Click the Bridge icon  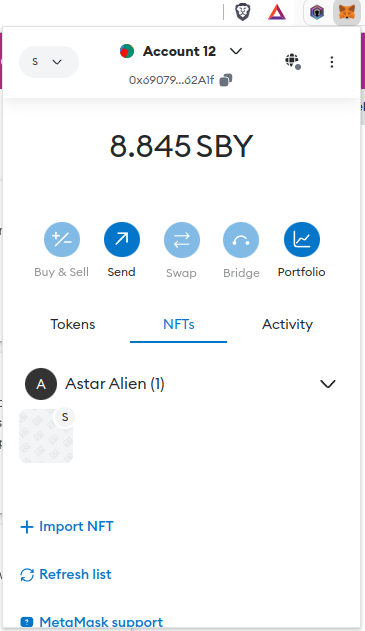pyautogui.click(x=241, y=240)
